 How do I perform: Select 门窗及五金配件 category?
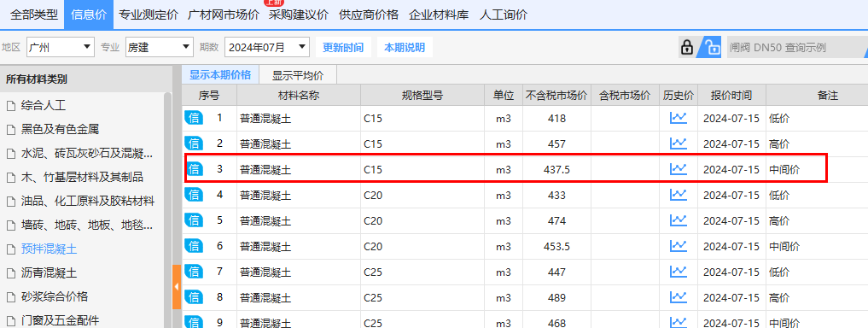click(60, 320)
